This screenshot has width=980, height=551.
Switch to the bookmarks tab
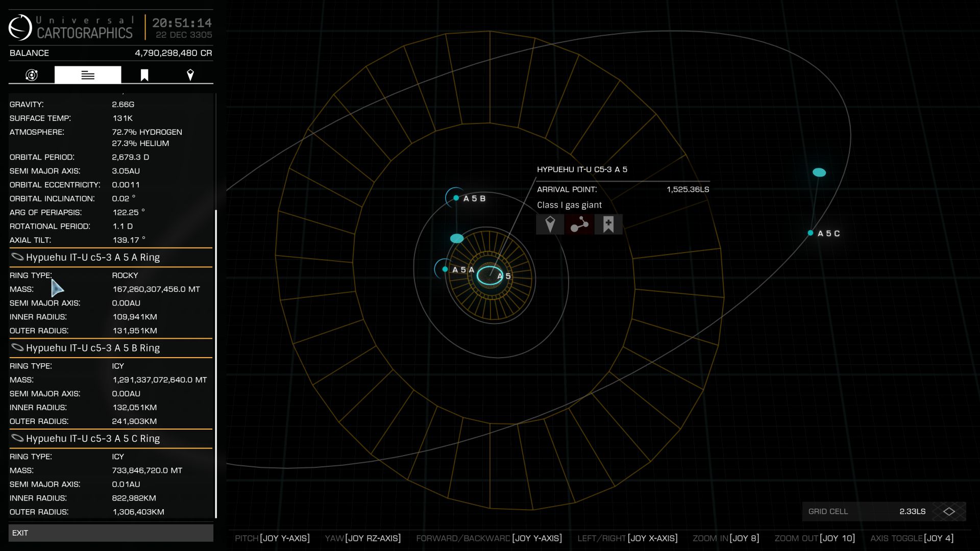(144, 75)
